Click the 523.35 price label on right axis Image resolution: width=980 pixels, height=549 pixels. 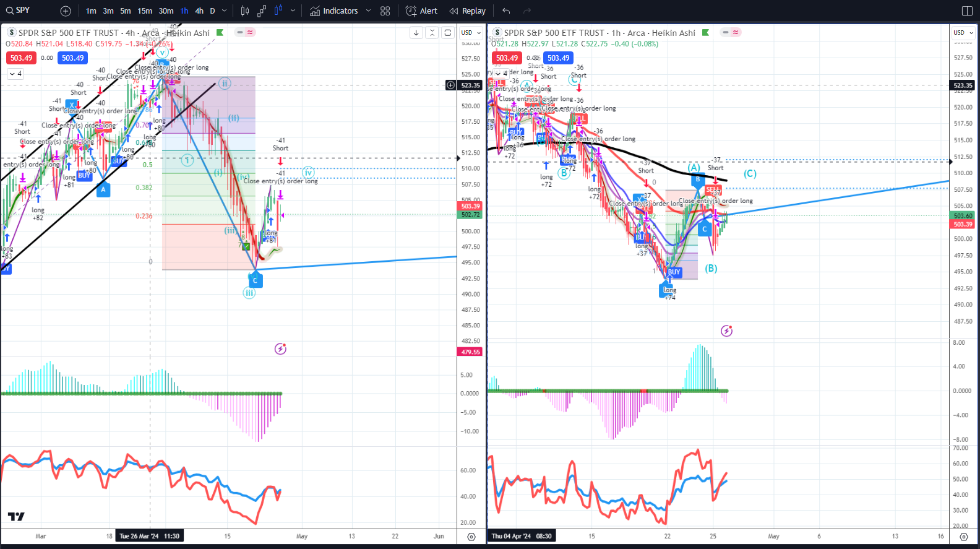point(963,85)
